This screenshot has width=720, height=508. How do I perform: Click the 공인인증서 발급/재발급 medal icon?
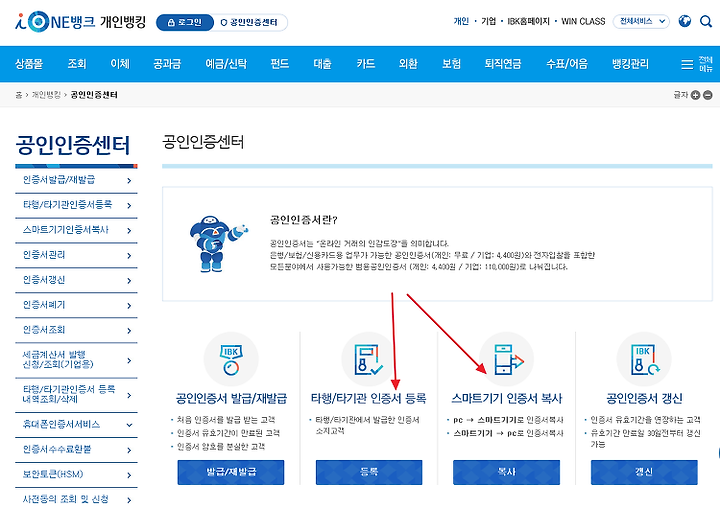click(x=231, y=359)
